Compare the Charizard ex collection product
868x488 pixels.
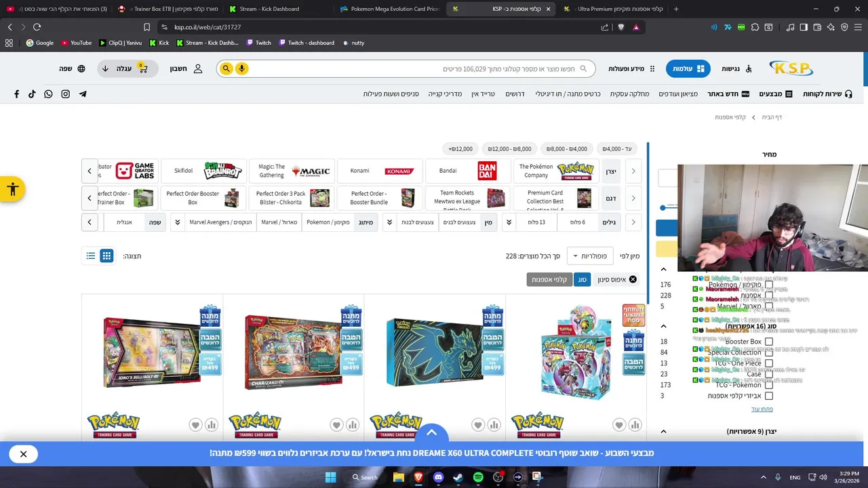point(353,425)
